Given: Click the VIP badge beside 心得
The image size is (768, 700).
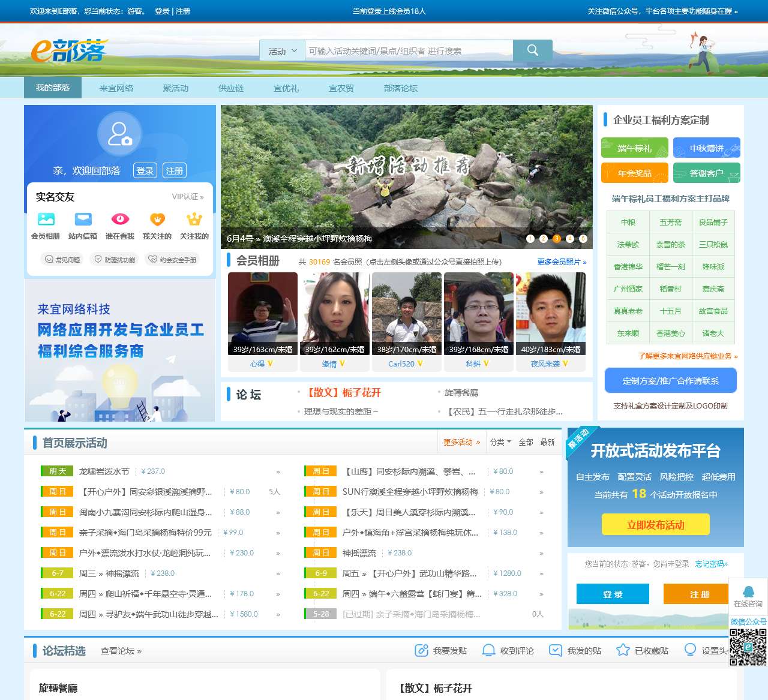Looking at the screenshot, I should coord(270,363).
